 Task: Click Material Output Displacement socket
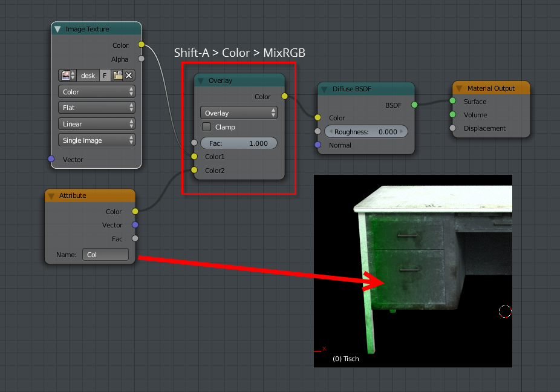(x=452, y=128)
